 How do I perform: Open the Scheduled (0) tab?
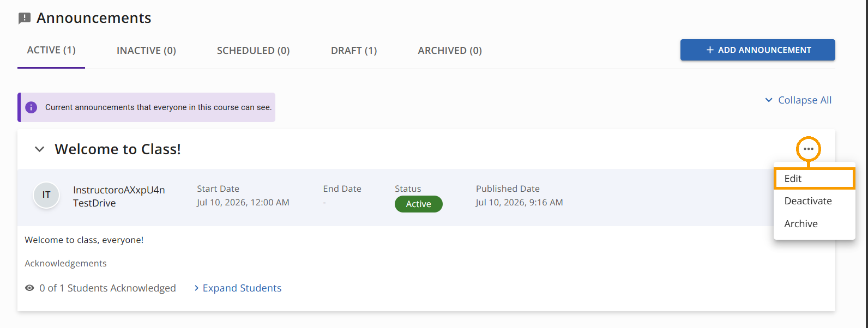[x=253, y=51]
